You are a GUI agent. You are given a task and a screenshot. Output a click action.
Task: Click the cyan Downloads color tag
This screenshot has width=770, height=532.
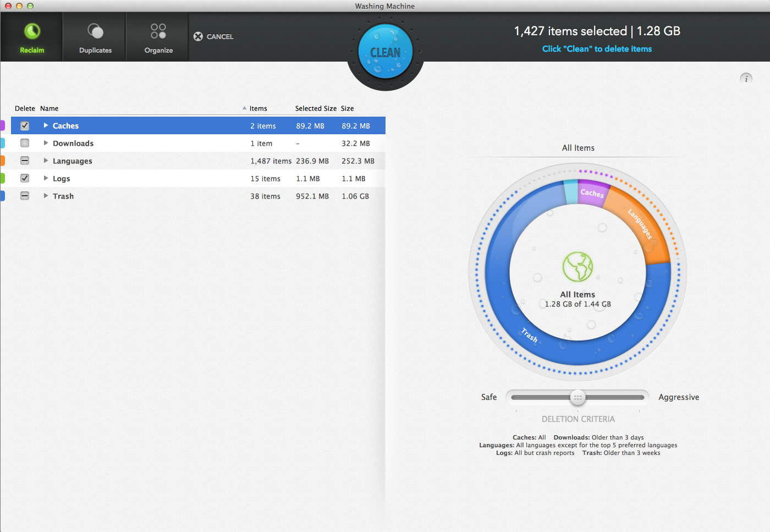[2, 143]
